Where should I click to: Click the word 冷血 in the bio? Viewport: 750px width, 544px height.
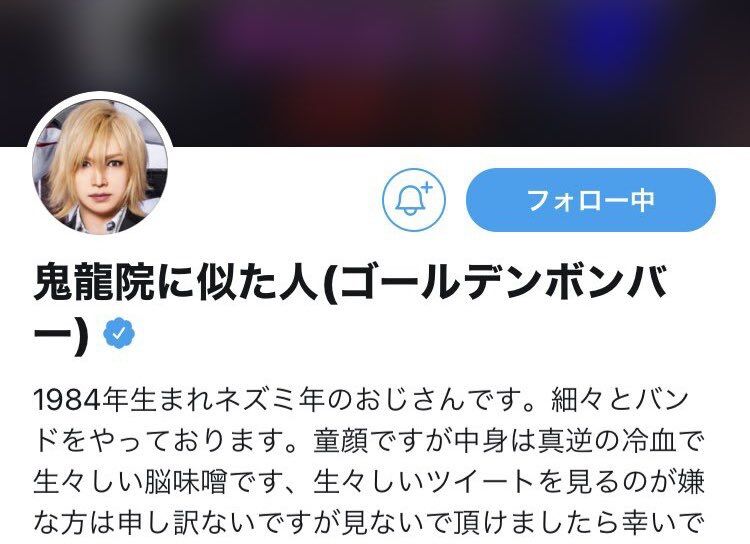pyautogui.click(x=649, y=441)
